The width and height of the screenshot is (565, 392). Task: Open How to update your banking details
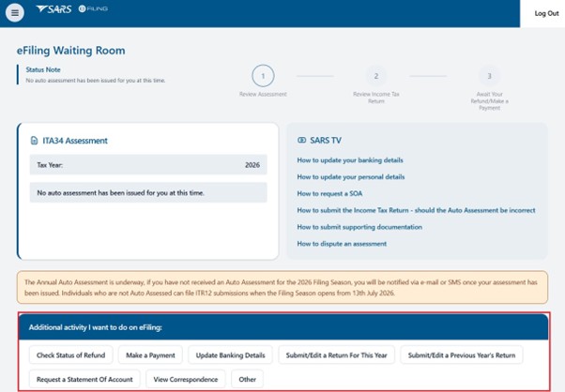click(350, 160)
